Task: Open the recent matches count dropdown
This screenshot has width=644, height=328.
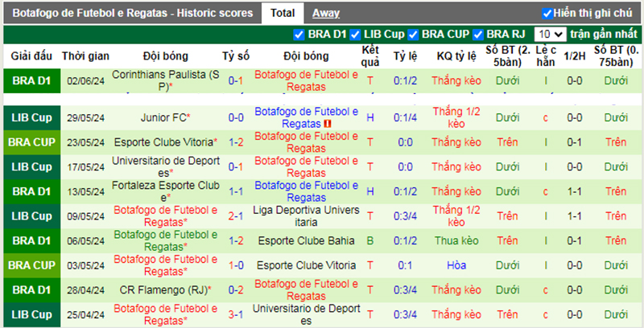Action: 551,35
